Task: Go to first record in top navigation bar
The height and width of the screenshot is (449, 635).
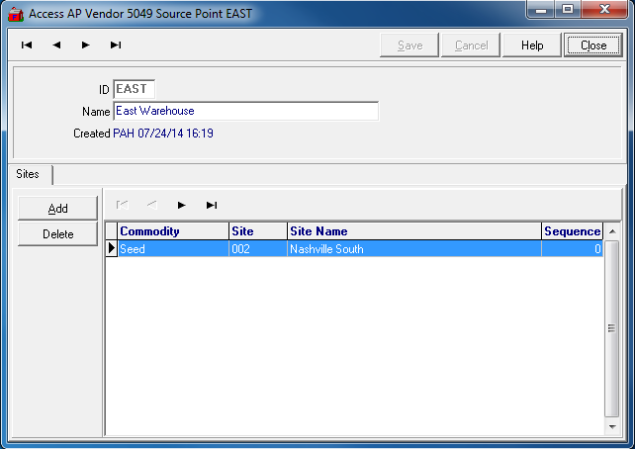Action: tap(27, 45)
